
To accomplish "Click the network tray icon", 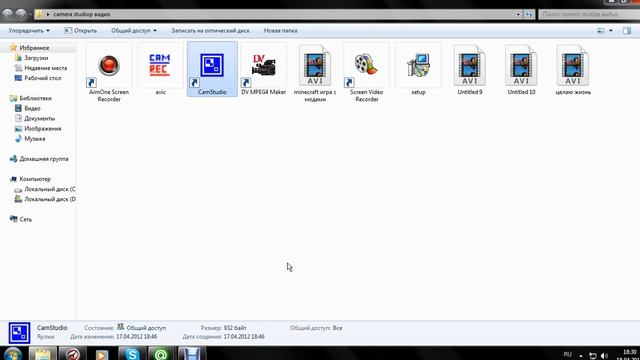I will pyautogui.click(x=593, y=356).
